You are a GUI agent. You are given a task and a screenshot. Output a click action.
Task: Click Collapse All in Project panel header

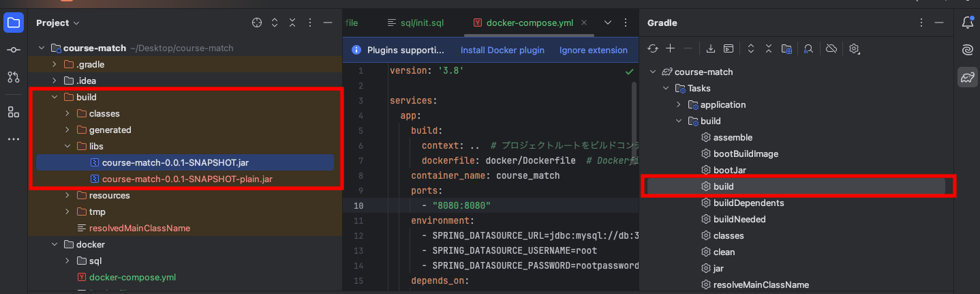pyautogui.click(x=292, y=23)
